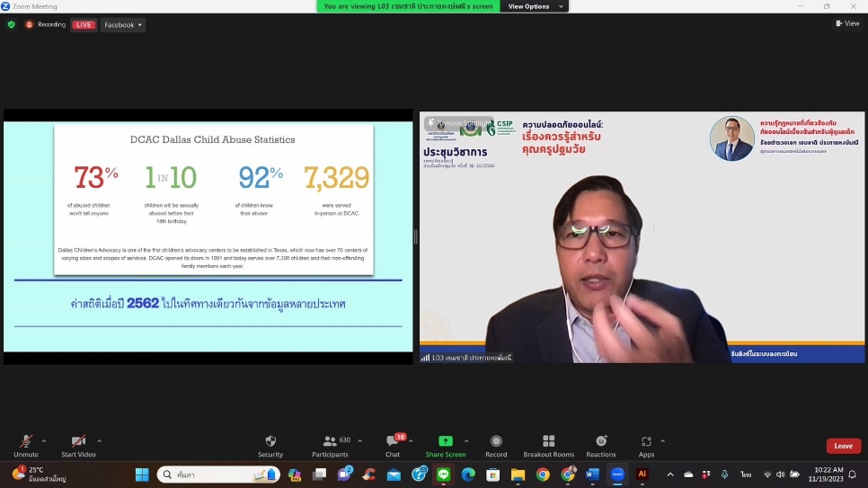Open the clock showing 10:22 AM
The image size is (868, 488).
826,475
